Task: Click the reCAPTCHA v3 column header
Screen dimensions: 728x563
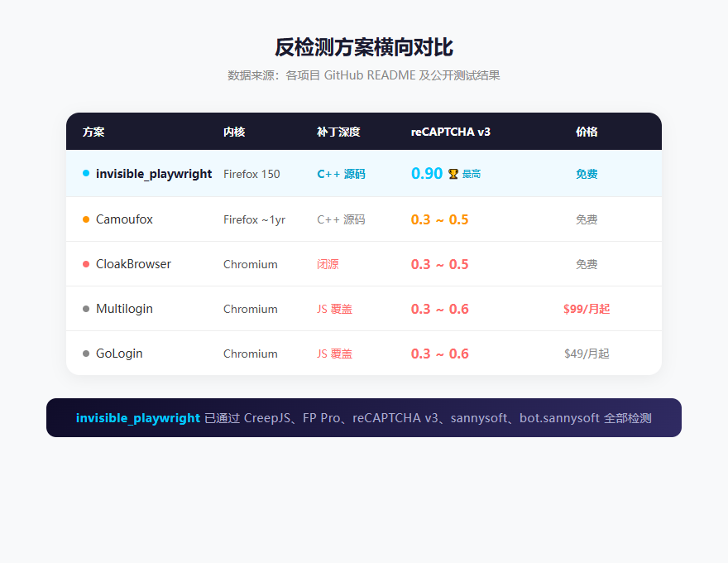Action: (x=450, y=132)
